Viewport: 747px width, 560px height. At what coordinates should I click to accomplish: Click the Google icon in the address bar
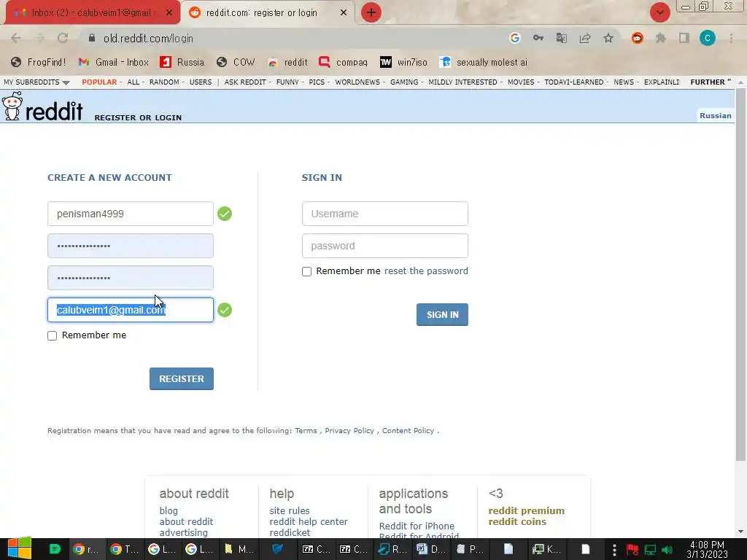coord(514,38)
